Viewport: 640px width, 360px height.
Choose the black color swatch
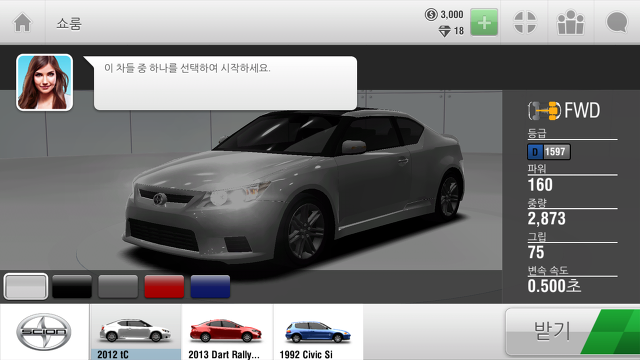click(72, 287)
